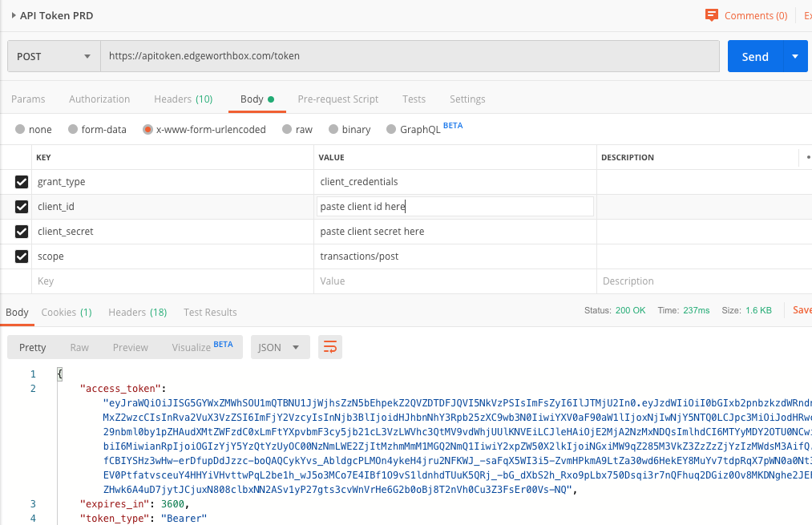Open the POST method dropdown
812x525 pixels.
(x=54, y=56)
